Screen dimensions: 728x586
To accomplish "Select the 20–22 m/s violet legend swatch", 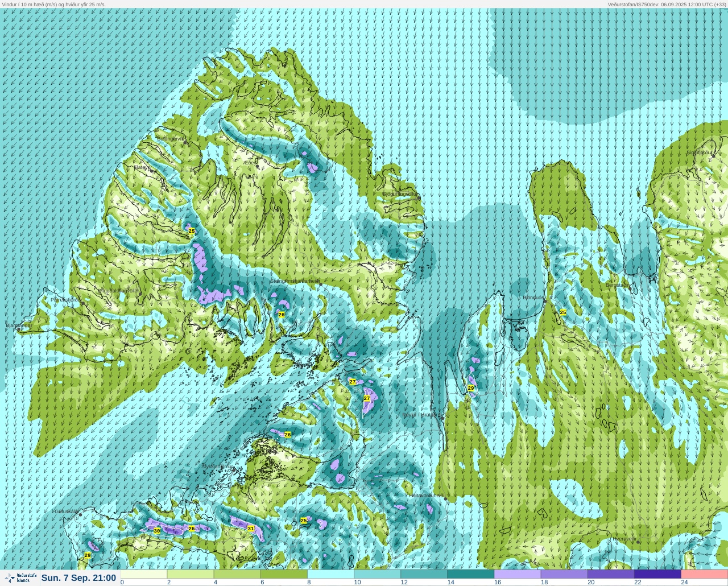I will click(x=611, y=574).
